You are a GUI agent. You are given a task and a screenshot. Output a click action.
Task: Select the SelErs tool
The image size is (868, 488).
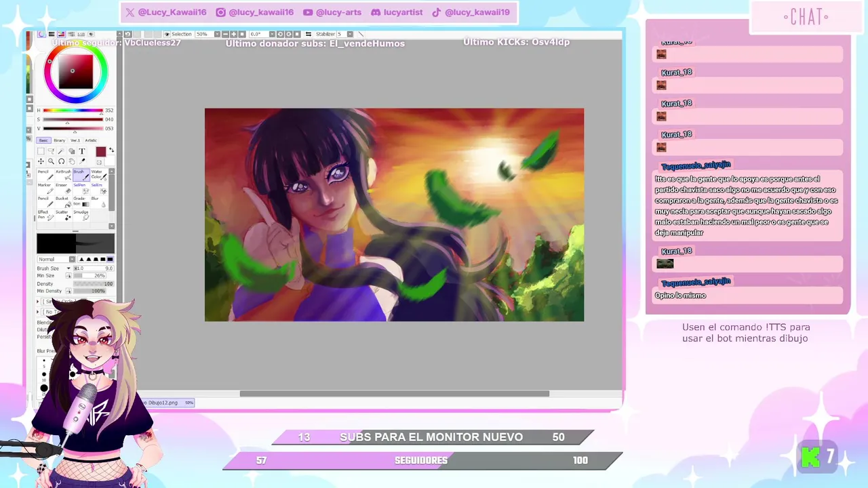99,188
